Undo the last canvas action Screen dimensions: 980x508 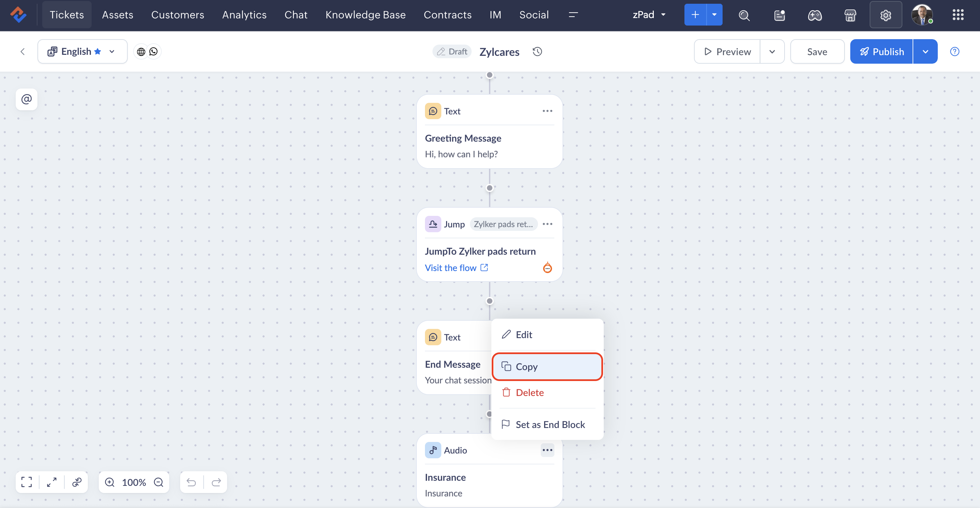coord(191,482)
